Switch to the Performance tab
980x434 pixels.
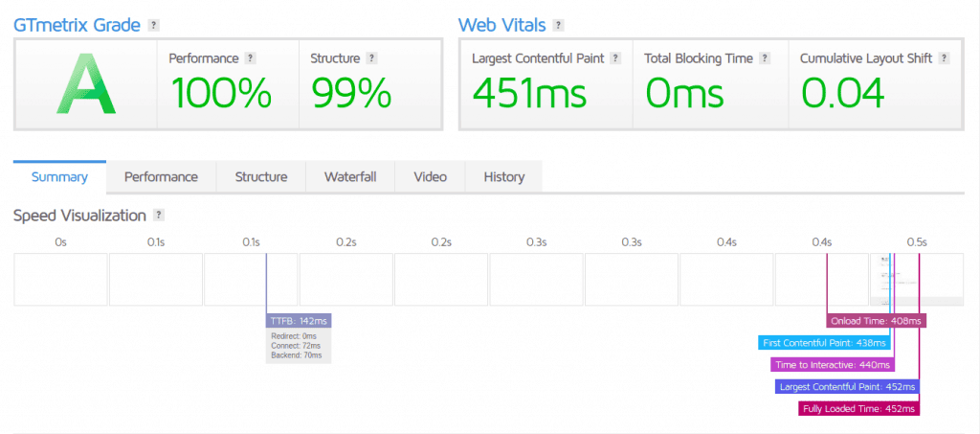point(161,177)
